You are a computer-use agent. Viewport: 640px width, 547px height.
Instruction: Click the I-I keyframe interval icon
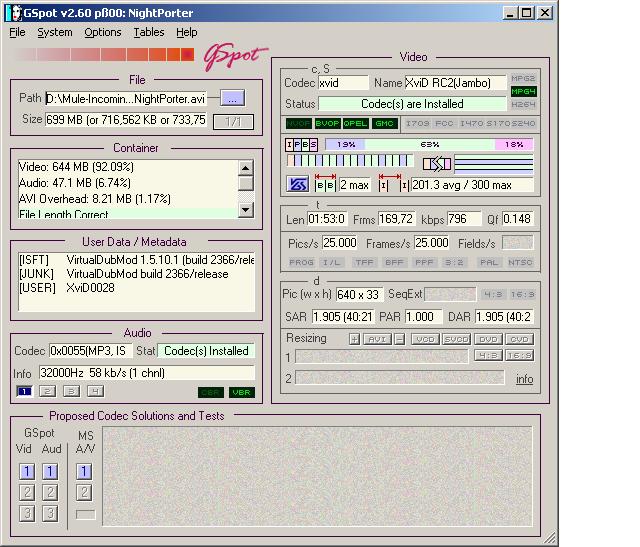tap(393, 183)
